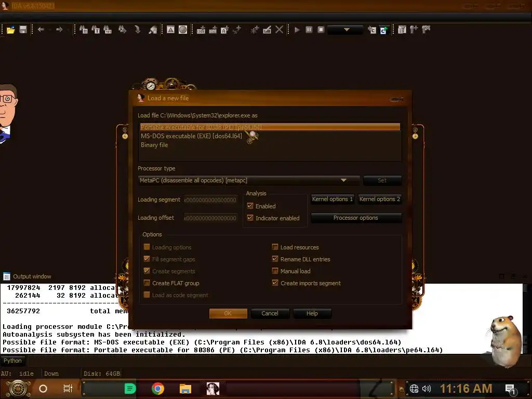Click the Search immediate value binoculars icon

pyautogui.click(x=84, y=30)
